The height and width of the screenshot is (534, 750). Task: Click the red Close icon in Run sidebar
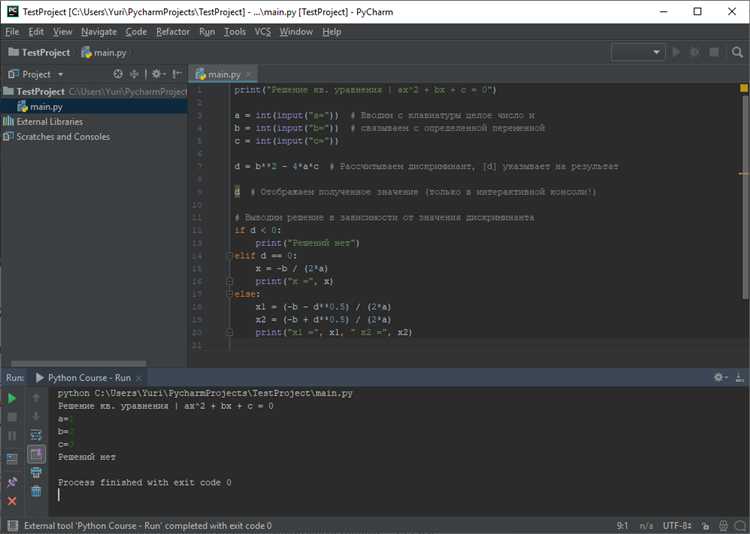coord(13,500)
